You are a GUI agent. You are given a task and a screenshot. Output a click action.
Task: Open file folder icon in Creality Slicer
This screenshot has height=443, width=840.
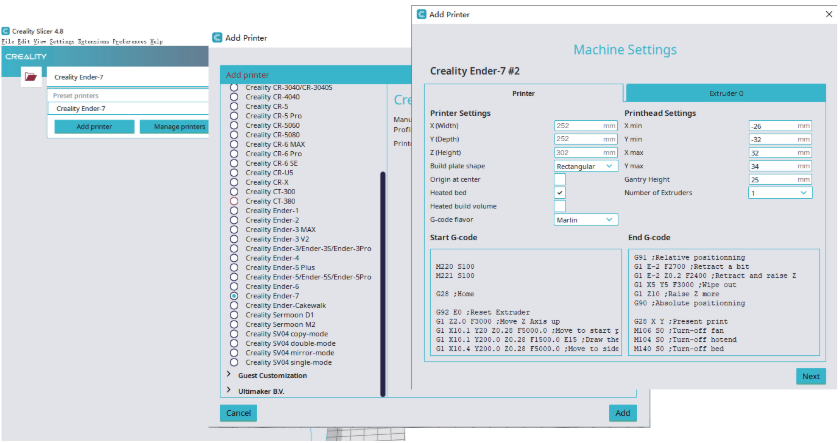(x=31, y=77)
